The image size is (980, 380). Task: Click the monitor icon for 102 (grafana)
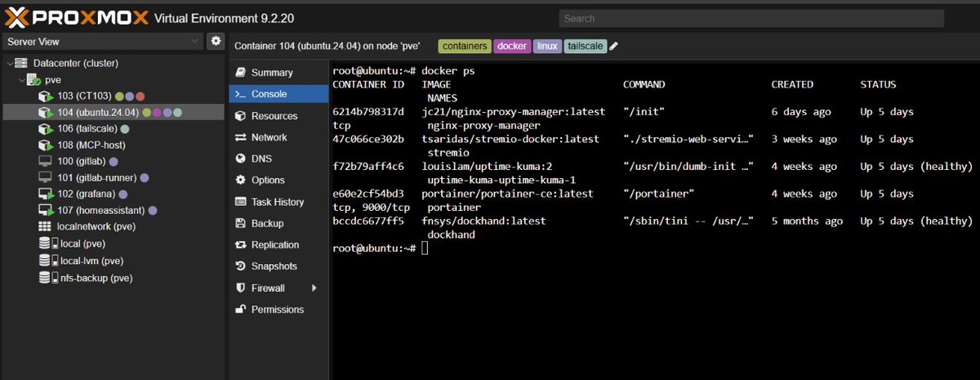tap(46, 194)
